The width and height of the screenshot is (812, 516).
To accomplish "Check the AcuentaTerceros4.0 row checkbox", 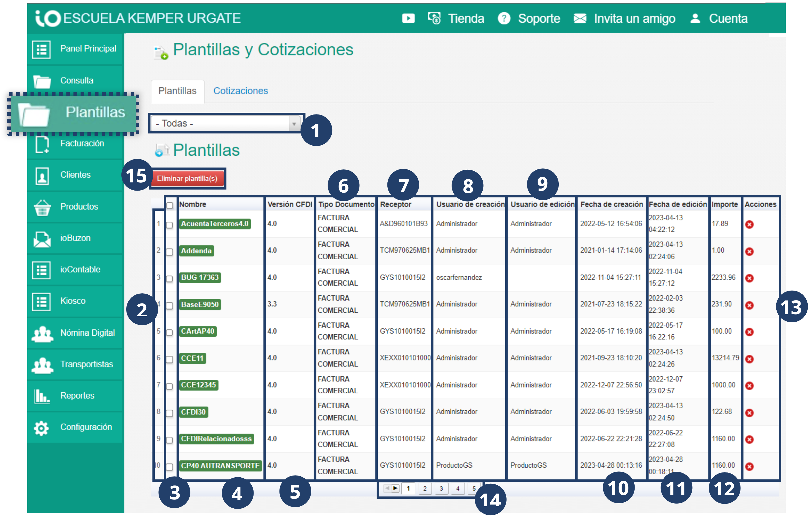I will coord(170,225).
